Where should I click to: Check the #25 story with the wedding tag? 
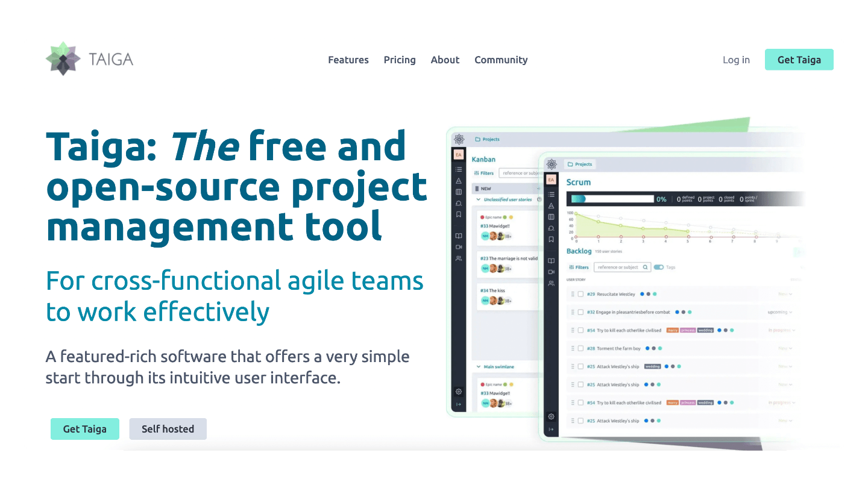(x=580, y=366)
